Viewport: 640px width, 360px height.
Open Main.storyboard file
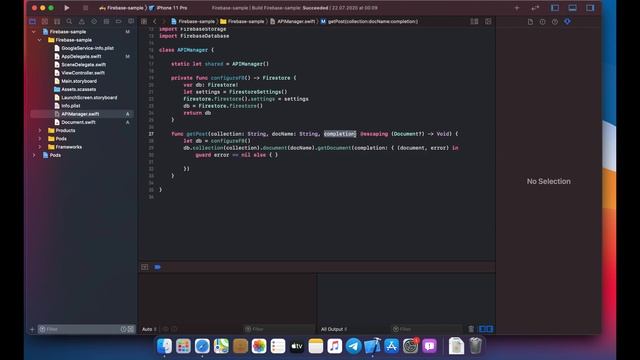click(x=76, y=81)
